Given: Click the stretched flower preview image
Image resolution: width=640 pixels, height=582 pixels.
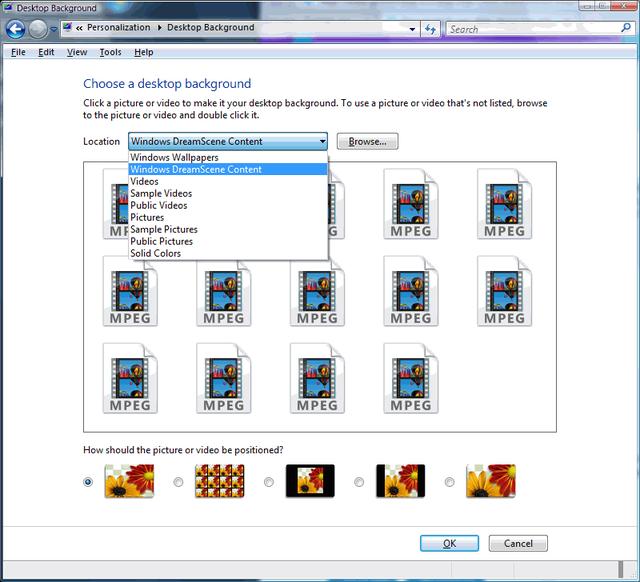Looking at the screenshot, I should pyautogui.click(x=129, y=481).
